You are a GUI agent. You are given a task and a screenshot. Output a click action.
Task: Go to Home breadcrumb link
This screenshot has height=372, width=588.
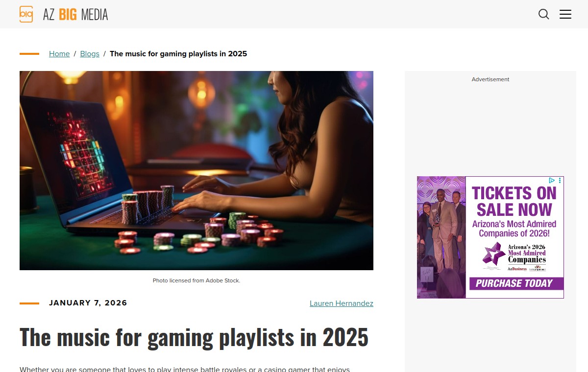coord(59,54)
